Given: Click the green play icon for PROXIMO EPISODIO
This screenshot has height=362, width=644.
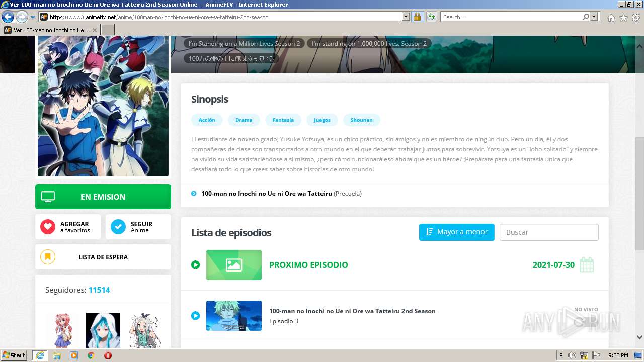Looking at the screenshot, I should [196, 265].
